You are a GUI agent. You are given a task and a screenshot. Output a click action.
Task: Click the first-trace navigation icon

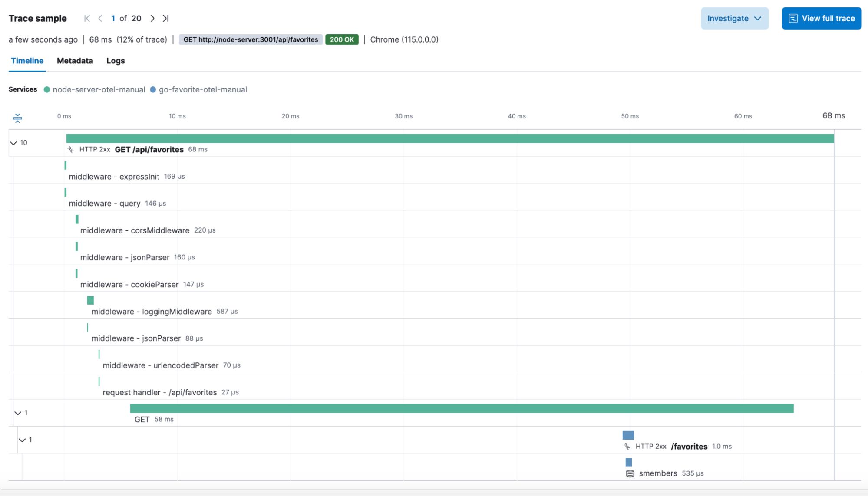pos(86,18)
